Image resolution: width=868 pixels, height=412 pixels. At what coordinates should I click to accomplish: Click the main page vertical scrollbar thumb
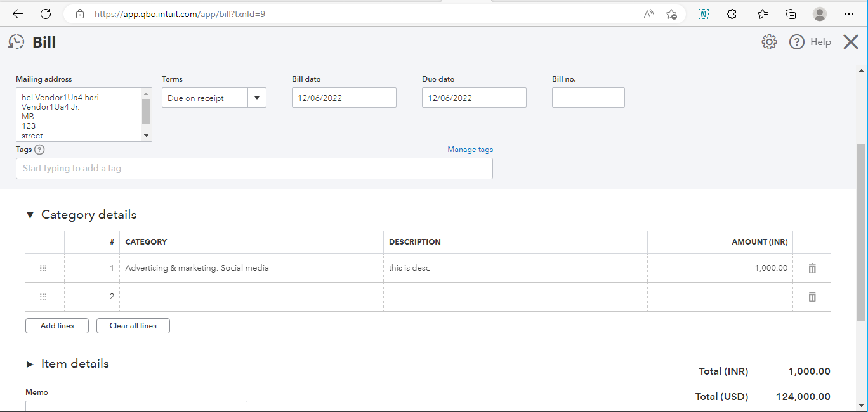pyautogui.click(x=861, y=231)
